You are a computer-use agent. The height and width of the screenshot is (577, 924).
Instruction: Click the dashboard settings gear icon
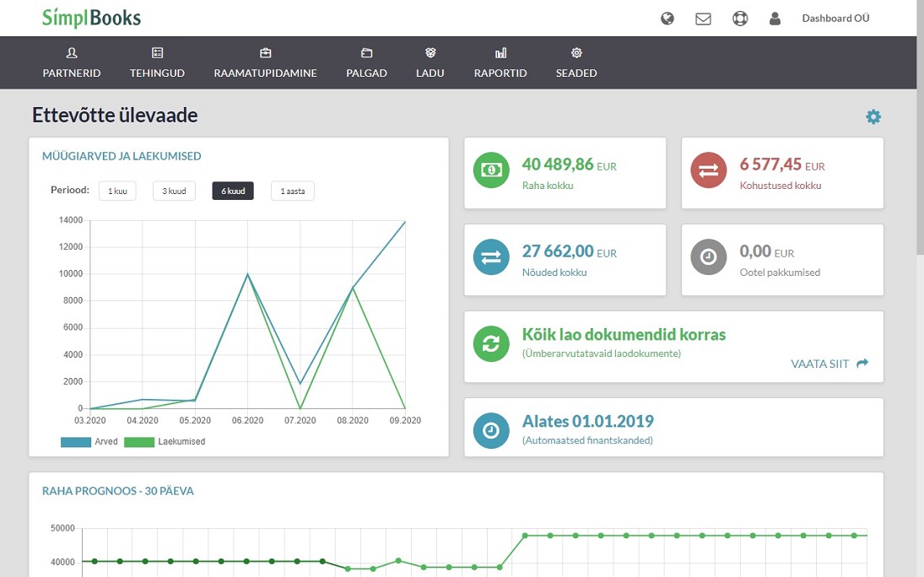click(873, 116)
